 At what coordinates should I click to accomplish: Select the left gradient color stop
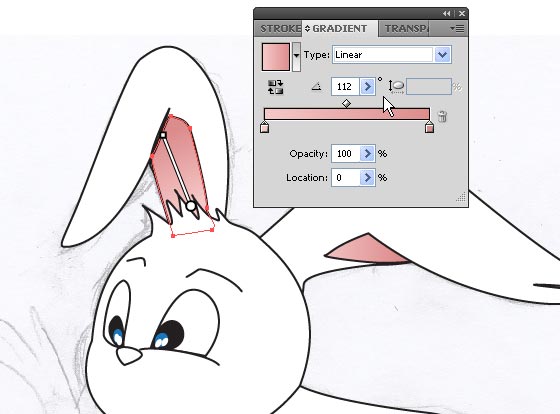click(264, 126)
